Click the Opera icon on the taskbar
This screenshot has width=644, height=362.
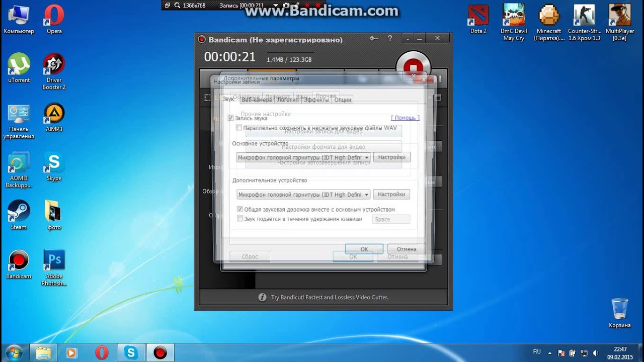102,352
